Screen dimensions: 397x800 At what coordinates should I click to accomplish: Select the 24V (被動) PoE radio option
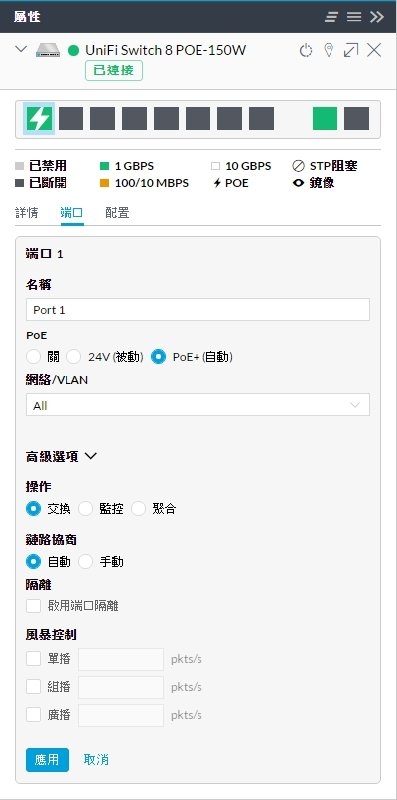click(x=74, y=357)
